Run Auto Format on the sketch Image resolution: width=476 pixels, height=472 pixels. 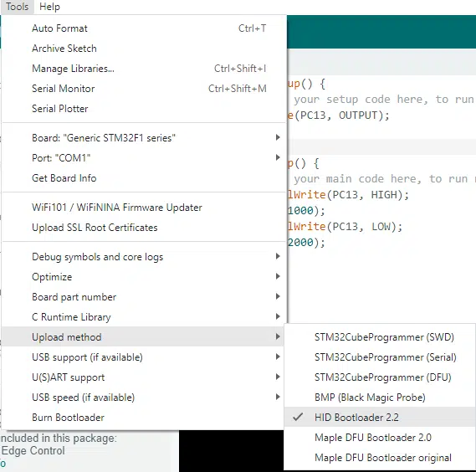click(x=144, y=28)
